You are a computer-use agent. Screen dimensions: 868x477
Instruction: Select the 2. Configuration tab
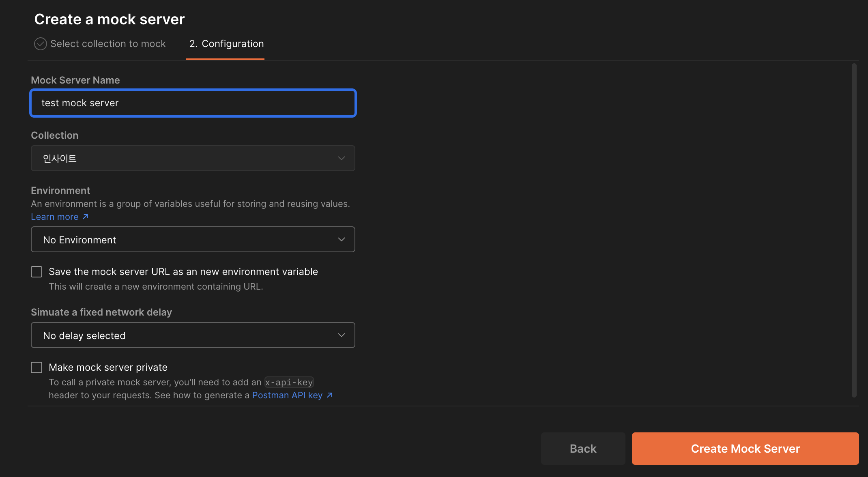226,44
